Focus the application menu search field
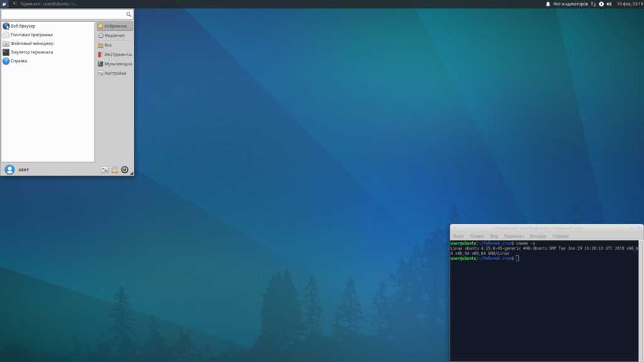Viewport: 644px width, 362px height. click(67, 14)
